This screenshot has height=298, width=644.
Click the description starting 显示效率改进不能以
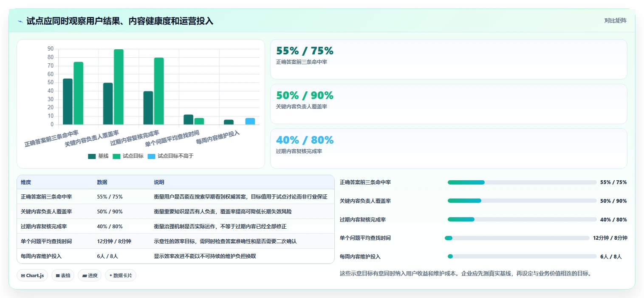[x=205, y=256]
